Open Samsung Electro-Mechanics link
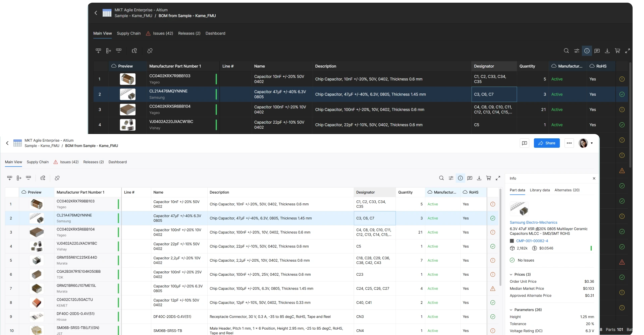Viewport: 644px width, 335px height. tap(533, 222)
